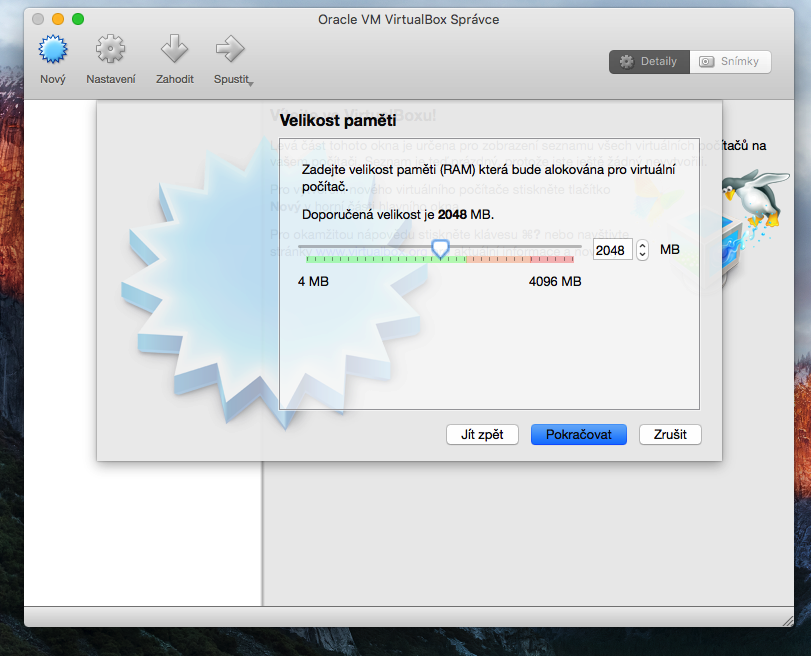Cancel the wizard with Zrušit
Image resolution: width=811 pixels, height=656 pixels.
pos(670,434)
